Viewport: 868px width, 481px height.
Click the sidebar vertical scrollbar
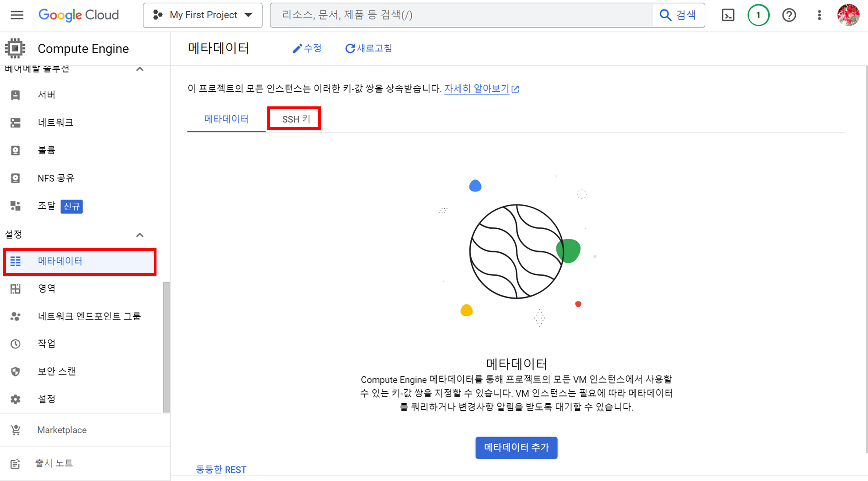tap(166, 347)
